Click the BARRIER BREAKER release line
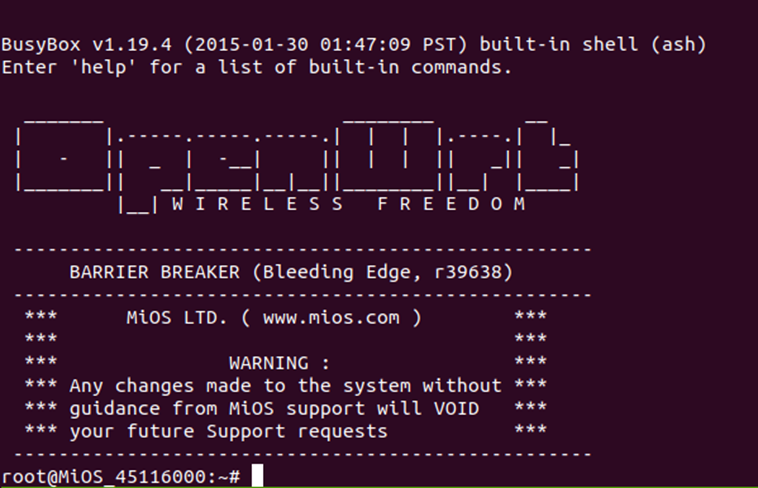This screenshot has width=758, height=488. pos(291,272)
